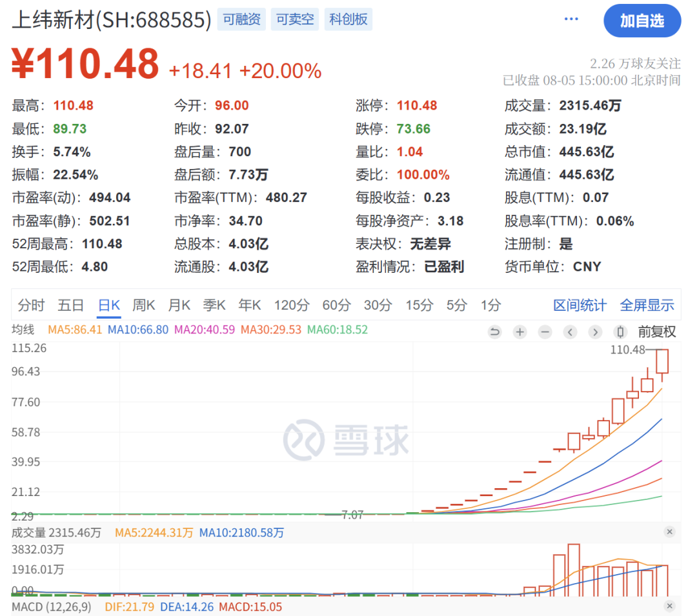Move chart right with the right chevron
The image size is (697, 616).
pos(595,332)
